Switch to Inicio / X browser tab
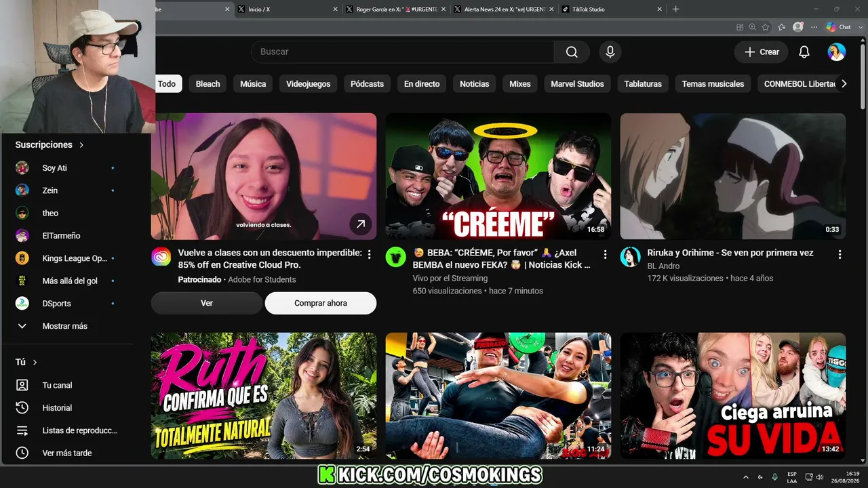Viewport: 868px width, 488px height. coord(287,9)
